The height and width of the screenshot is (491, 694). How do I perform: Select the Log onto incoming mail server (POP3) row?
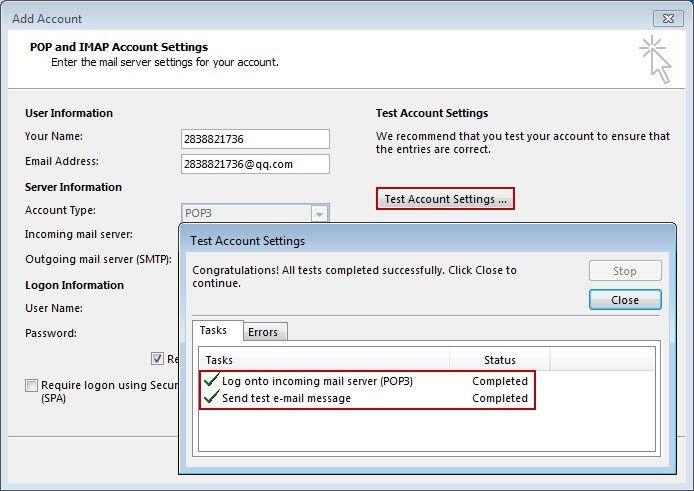(317, 381)
